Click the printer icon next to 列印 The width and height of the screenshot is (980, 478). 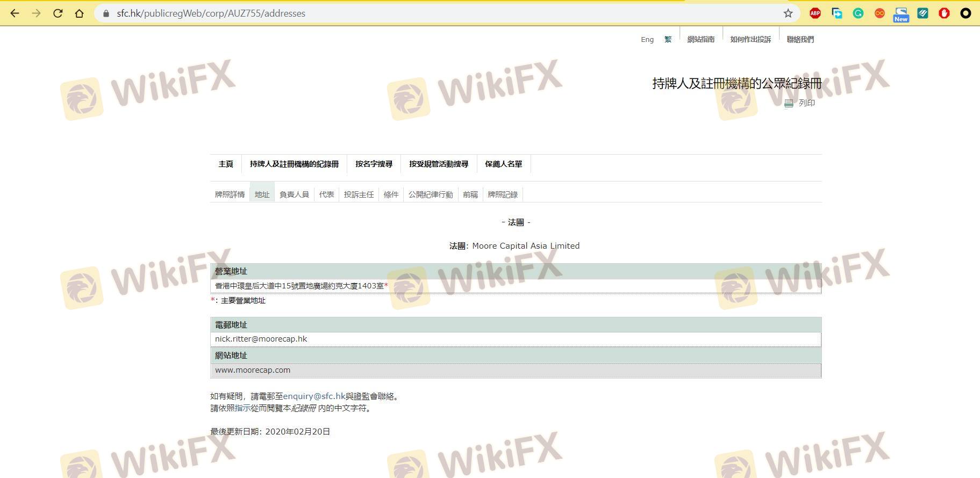tap(789, 103)
